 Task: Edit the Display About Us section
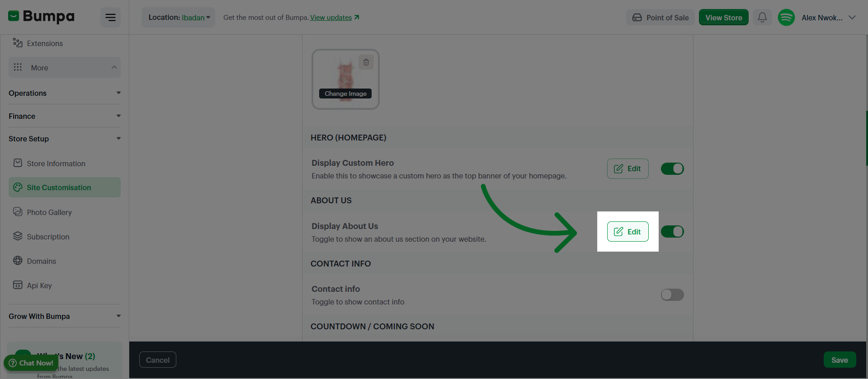pyautogui.click(x=627, y=232)
